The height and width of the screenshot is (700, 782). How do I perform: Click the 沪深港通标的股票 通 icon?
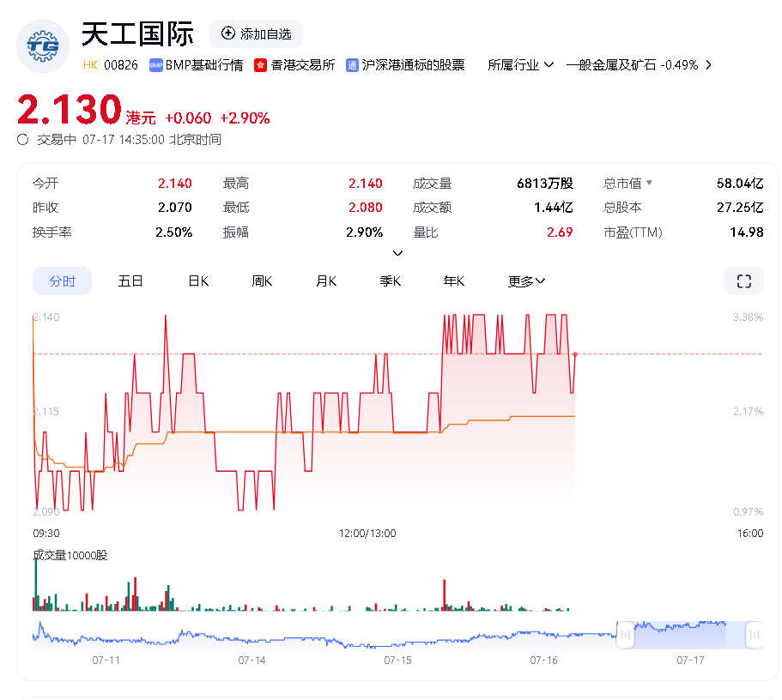point(352,65)
